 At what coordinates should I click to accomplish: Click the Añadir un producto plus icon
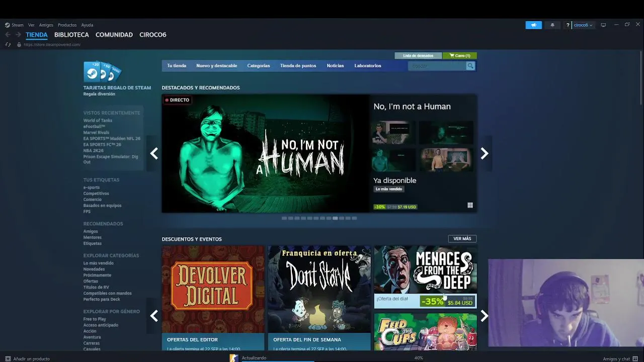(x=8, y=358)
